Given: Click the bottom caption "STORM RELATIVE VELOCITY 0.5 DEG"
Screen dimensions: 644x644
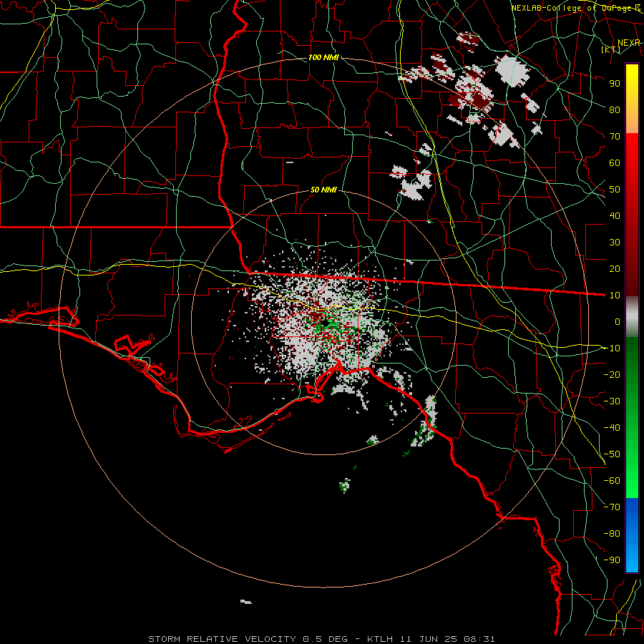Looking at the screenshot, I should (248, 639).
